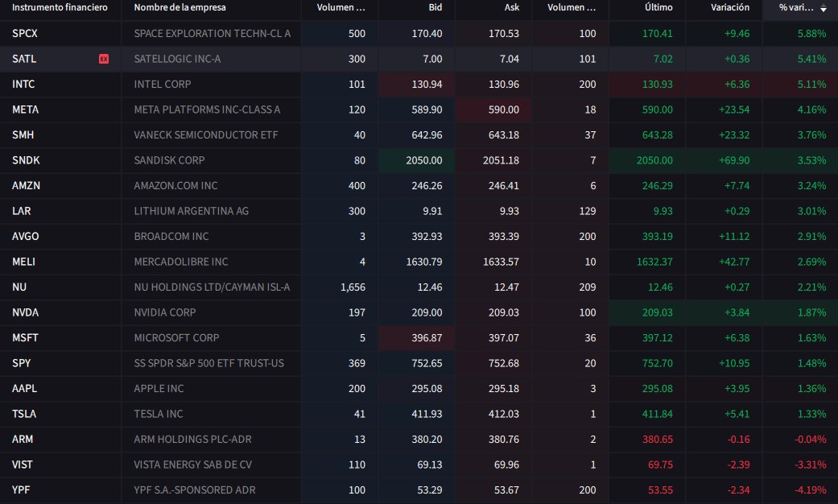
Task: Click the sort arrow in % vari... header
Action: click(824, 8)
